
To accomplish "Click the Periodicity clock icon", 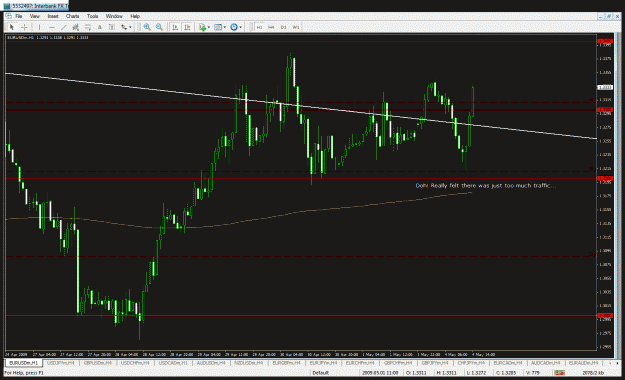I will point(234,27).
